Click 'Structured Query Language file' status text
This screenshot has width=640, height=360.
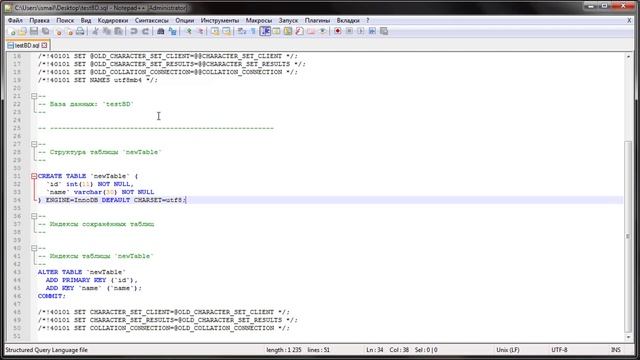(x=46, y=350)
